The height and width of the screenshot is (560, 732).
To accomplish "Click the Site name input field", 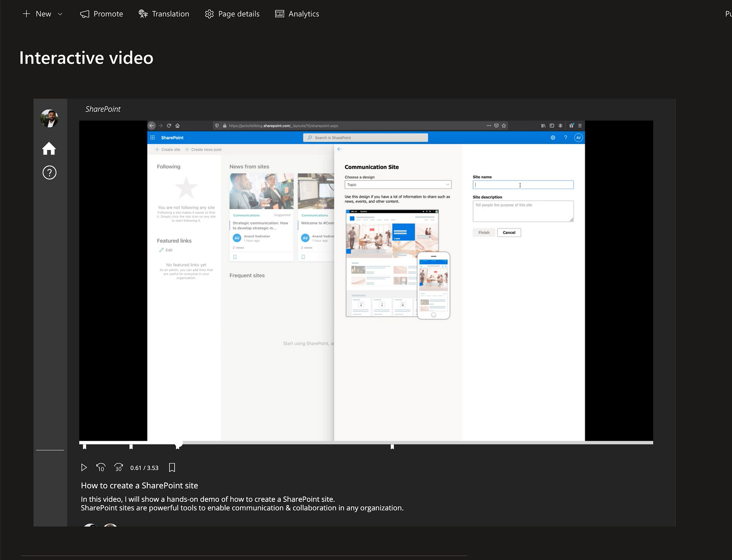I will point(523,185).
